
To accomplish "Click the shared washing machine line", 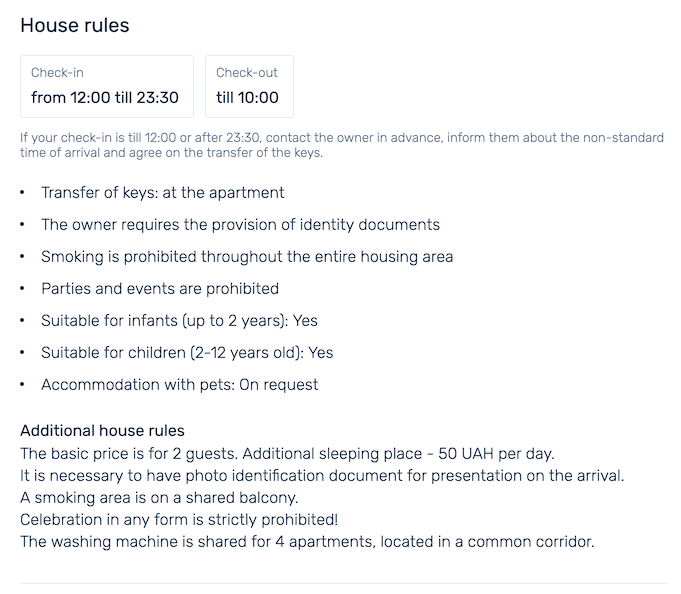I will [x=307, y=542].
